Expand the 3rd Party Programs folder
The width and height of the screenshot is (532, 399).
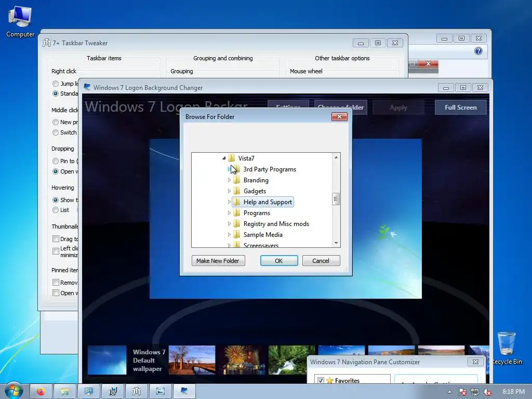point(229,169)
